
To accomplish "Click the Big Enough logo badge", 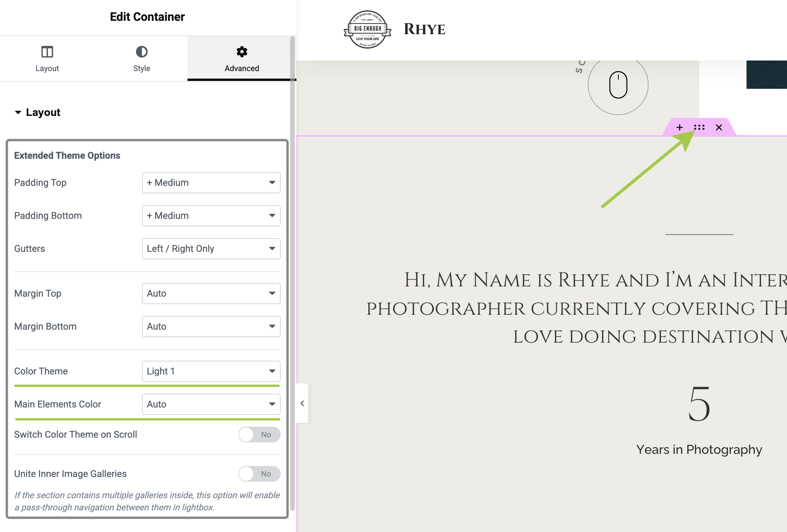I will (368, 29).
